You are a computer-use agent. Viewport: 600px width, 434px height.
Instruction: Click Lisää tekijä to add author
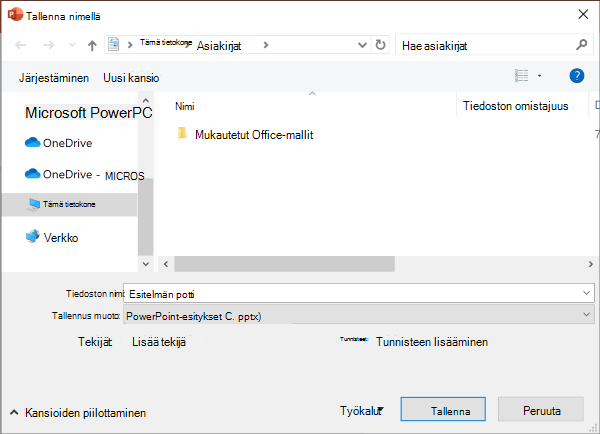[x=159, y=342]
